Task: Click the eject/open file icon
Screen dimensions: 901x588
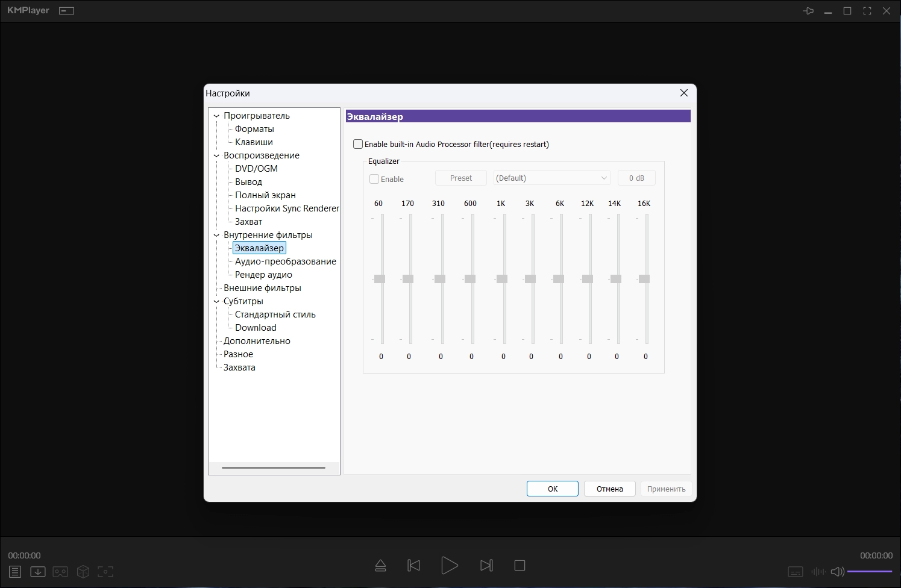Action: pyautogui.click(x=380, y=565)
